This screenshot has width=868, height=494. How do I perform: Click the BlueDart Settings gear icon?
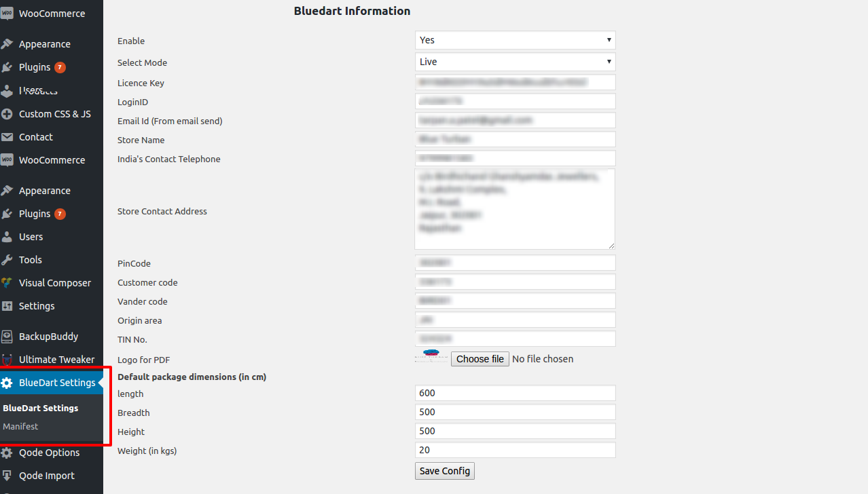tap(7, 383)
